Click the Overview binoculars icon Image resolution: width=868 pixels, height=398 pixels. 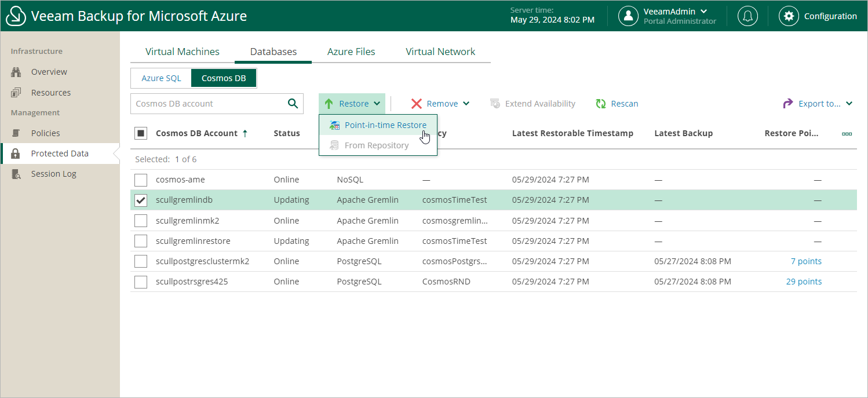tap(16, 72)
